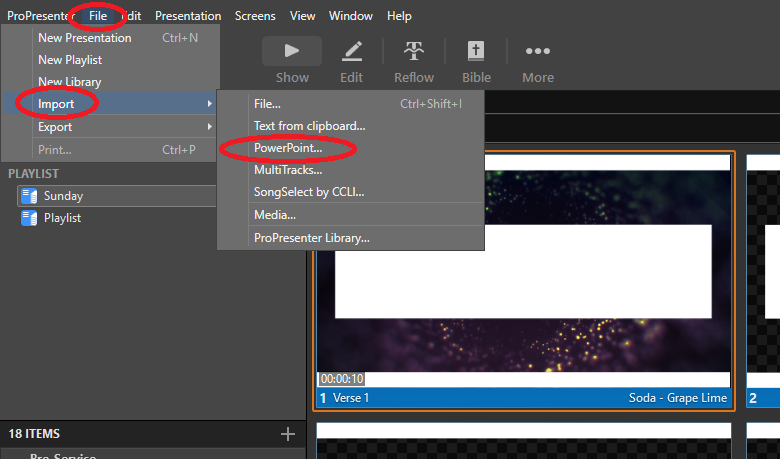Open the Screens menu
Viewport: 780px width, 459px height.
click(255, 16)
